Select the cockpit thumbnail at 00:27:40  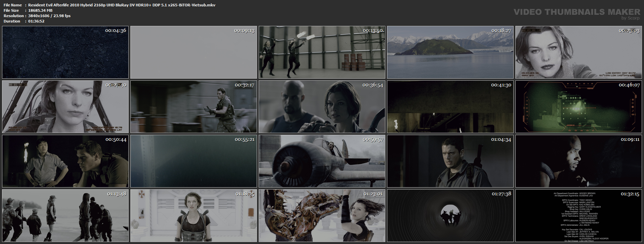click(x=65, y=107)
